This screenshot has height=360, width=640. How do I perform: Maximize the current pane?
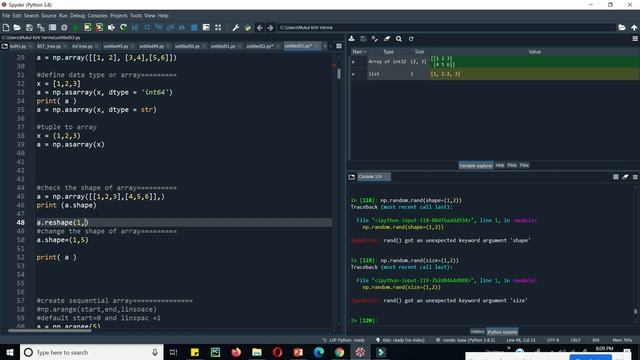(x=218, y=27)
